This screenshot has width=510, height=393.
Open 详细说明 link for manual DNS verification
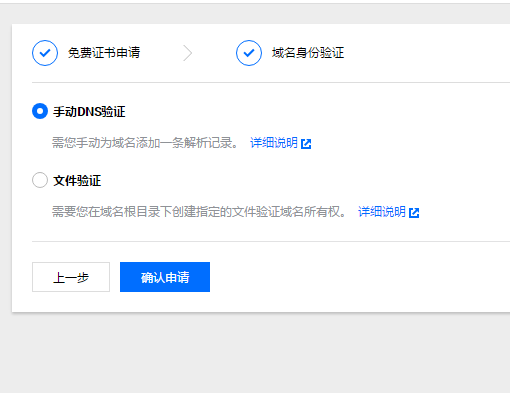274,143
